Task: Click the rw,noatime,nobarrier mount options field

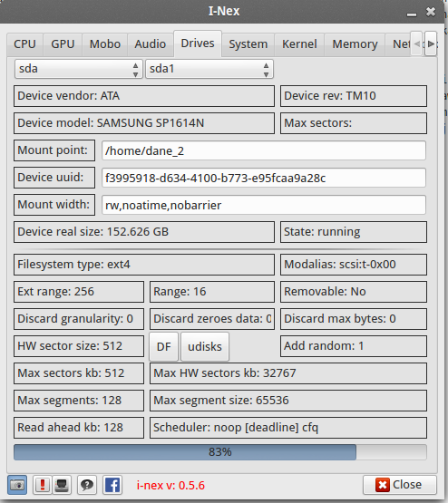Action: pyautogui.click(x=264, y=205)
